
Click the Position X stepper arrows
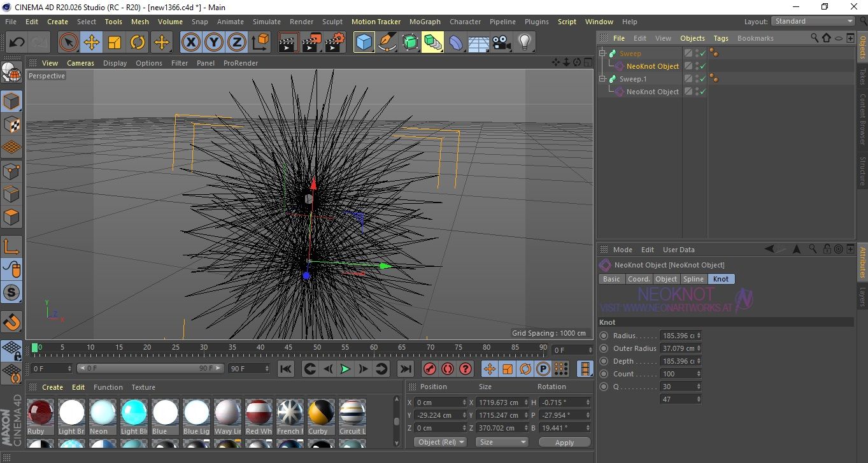coord(463,402)
